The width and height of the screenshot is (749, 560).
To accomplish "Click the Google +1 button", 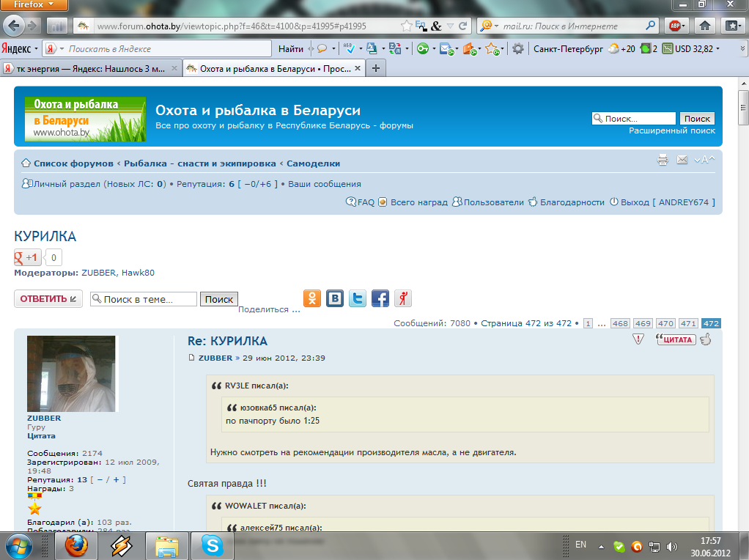I will tap(28, 257).
